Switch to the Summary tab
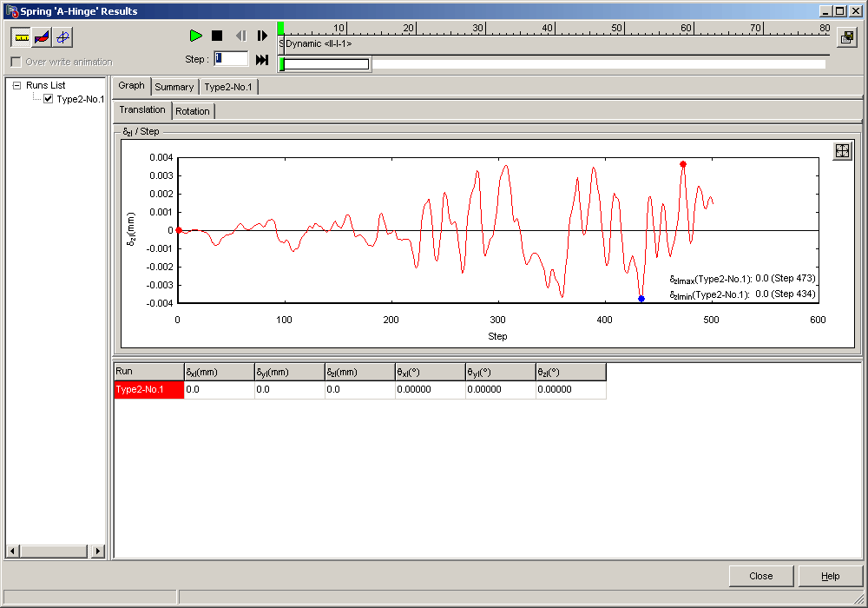The image size is (868, 608). 174,87
